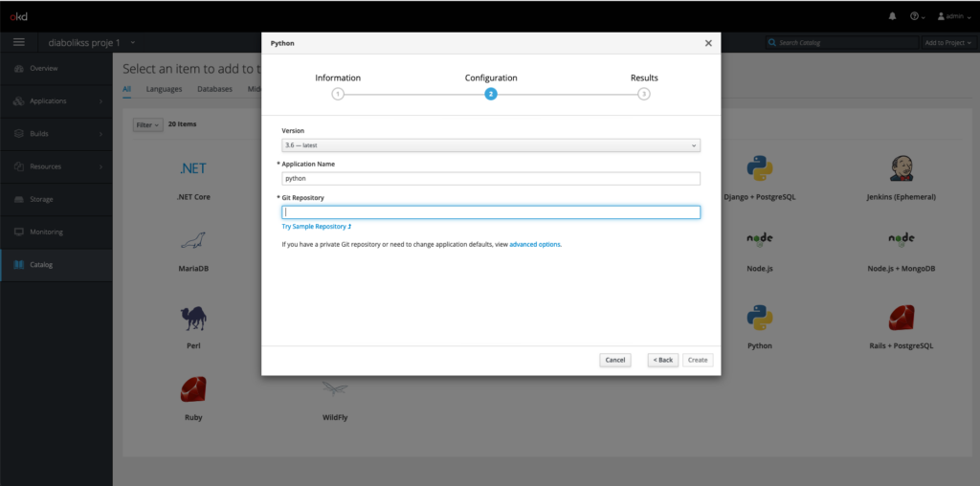Image resolution: width=980 pixels, height=486 pixels.
Task: Open Storage in the sidebar
Action: (56, 199)
